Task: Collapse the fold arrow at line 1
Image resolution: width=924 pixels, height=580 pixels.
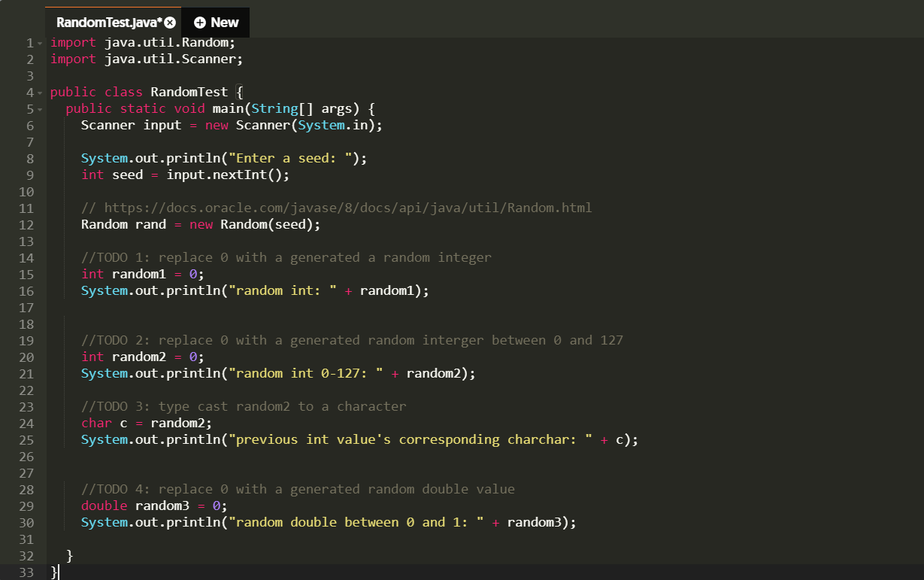Action: click(x=40, y=43)
